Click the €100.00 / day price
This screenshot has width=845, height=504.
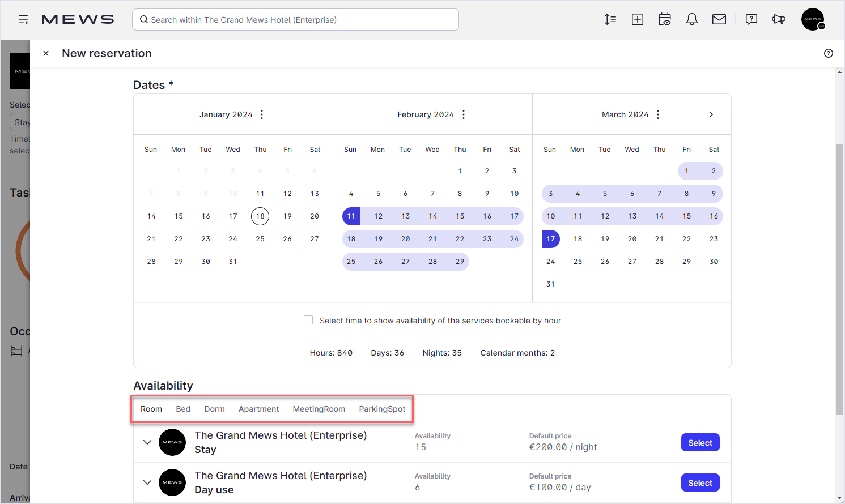tap(560, 487)
